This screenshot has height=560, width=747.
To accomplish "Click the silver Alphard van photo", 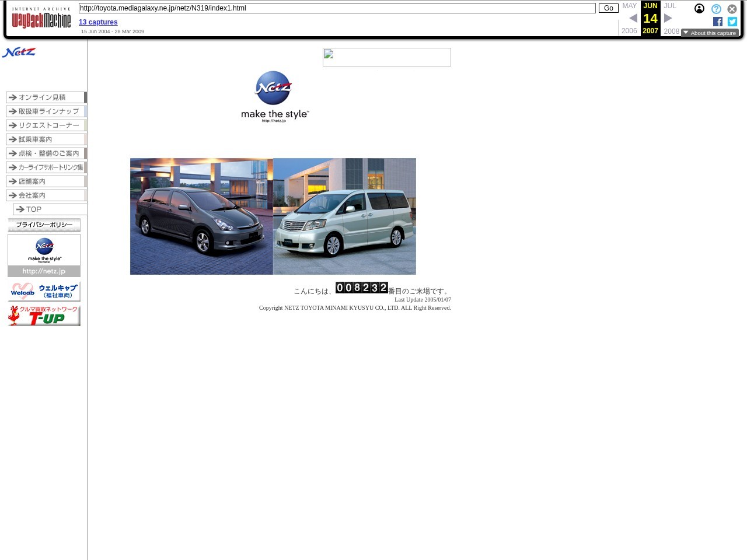I will 344,216.
